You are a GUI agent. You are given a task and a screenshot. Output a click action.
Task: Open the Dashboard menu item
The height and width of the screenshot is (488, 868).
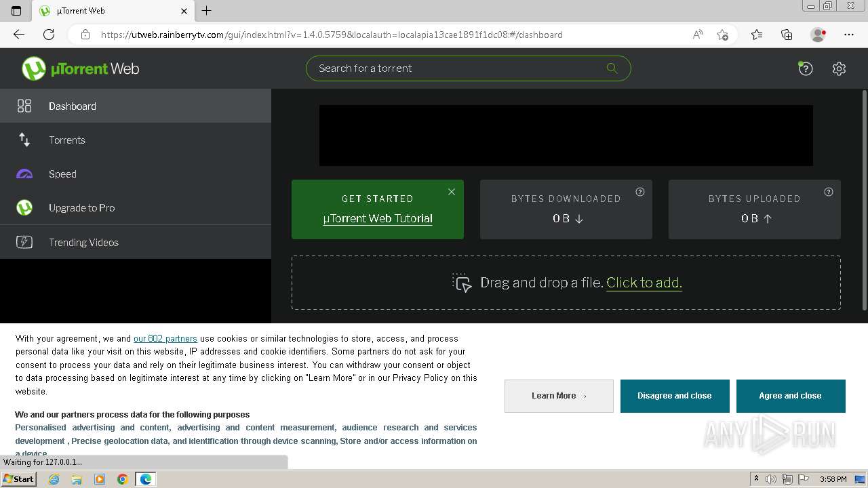coord(136,106)
